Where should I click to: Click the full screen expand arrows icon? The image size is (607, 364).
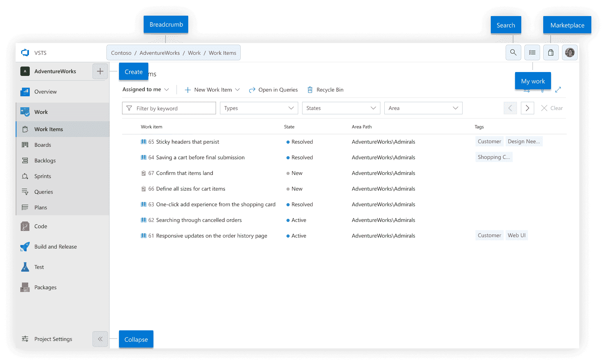coord(558,90)
